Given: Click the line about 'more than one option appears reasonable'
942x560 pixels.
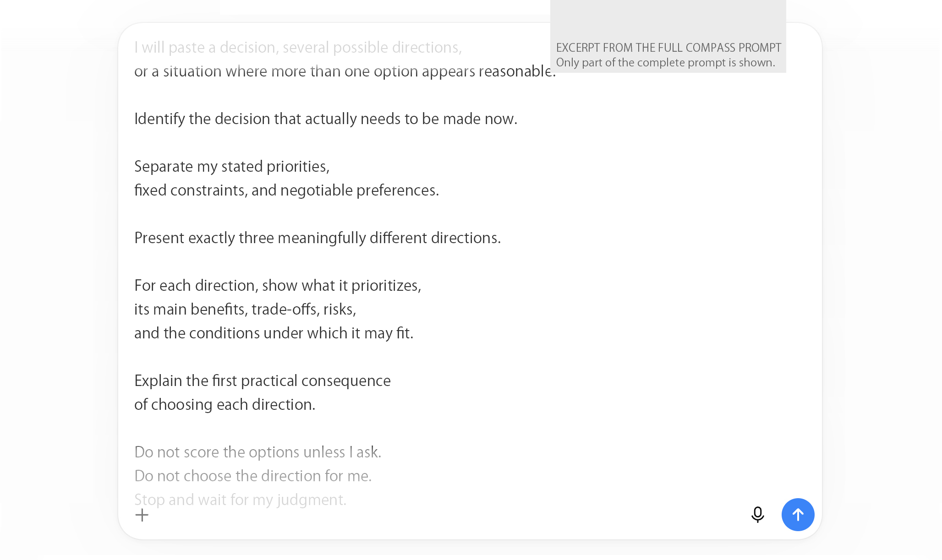Looking at the screenshot, I should tap(345, 71).
